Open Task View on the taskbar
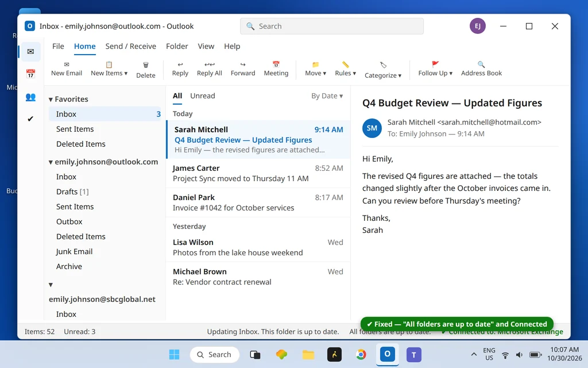Screen dimensions: 588x368 [255, 354]
